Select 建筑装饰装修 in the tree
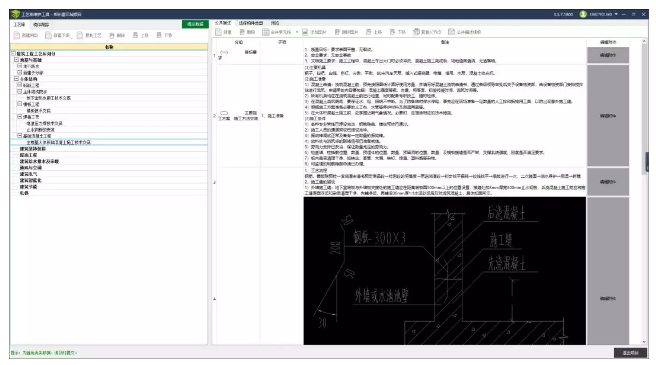 [x=33, y=149]
